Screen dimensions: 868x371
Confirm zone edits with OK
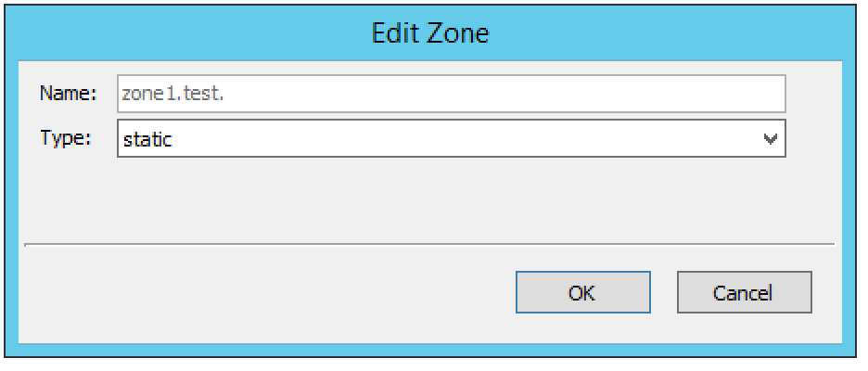[581, 293]
